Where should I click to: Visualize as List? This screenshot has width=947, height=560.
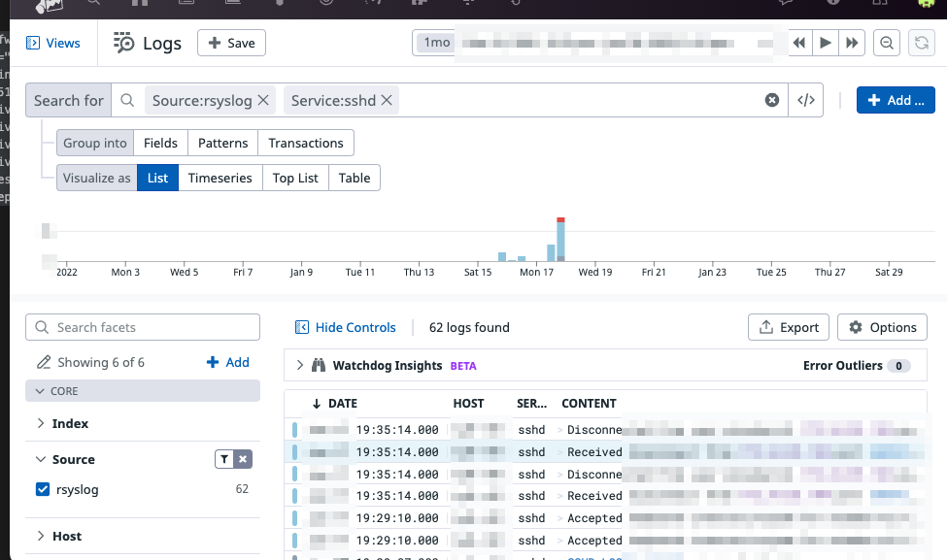(x=157, y=178)
